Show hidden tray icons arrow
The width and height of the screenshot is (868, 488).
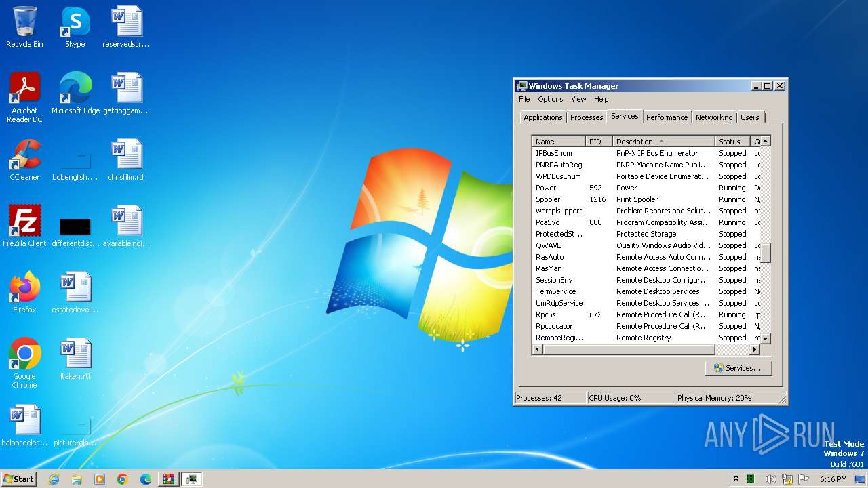click(736, 479)
